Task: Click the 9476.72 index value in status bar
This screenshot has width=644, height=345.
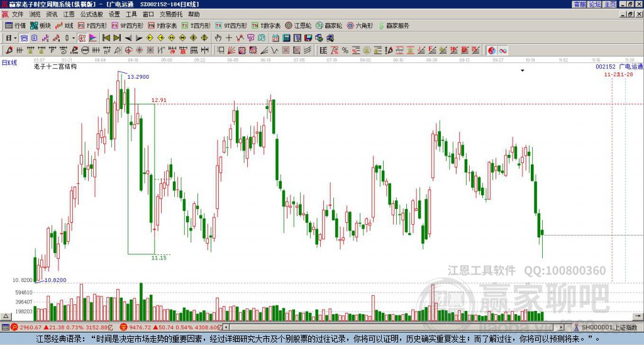Action: [x=140, y=327]
